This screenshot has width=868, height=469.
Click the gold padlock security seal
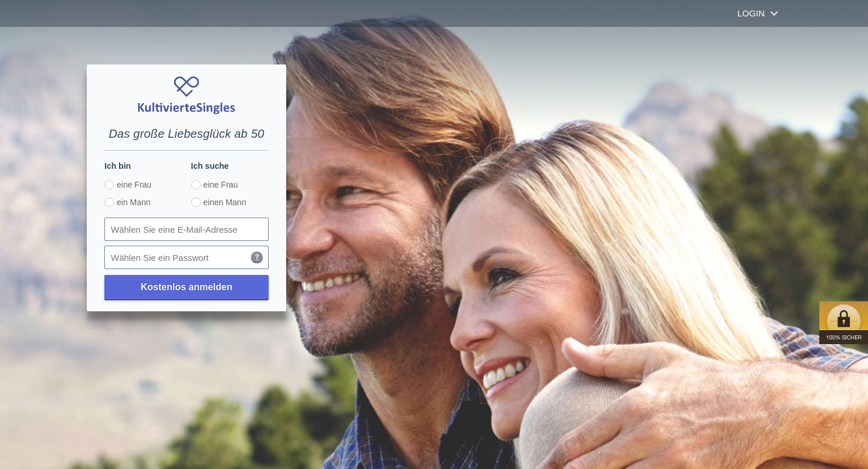[x=843, y=316]
